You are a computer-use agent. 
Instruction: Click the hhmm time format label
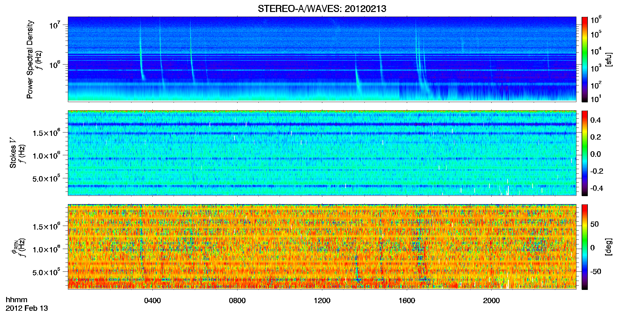click(x=17, y=300)
